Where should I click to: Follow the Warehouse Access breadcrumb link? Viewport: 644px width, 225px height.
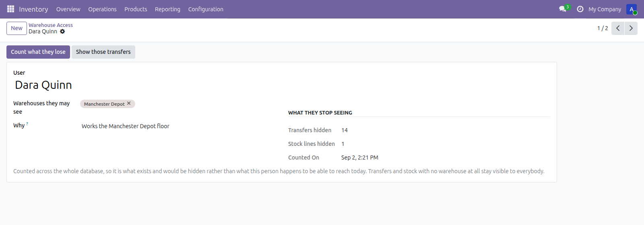51,25
